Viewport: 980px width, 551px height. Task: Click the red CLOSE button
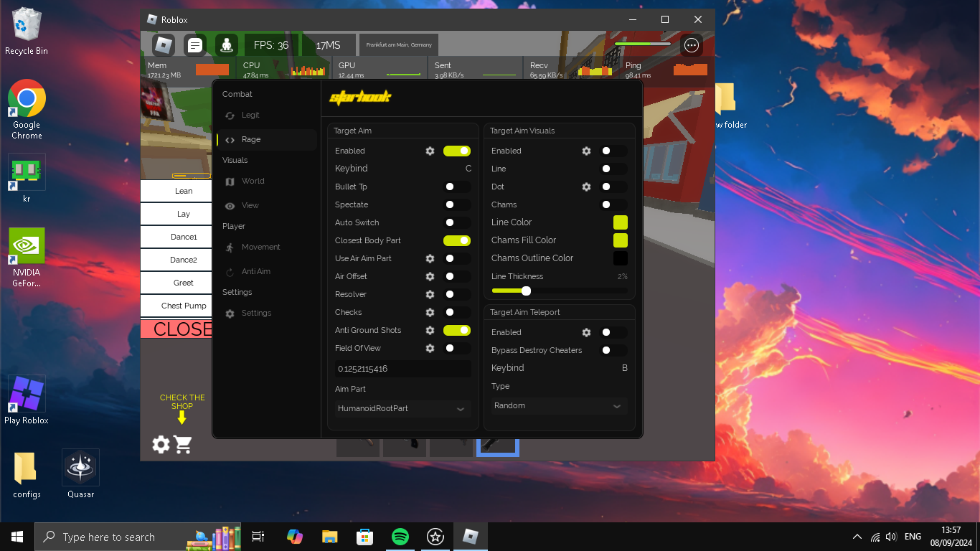click(x=176, y=329)
